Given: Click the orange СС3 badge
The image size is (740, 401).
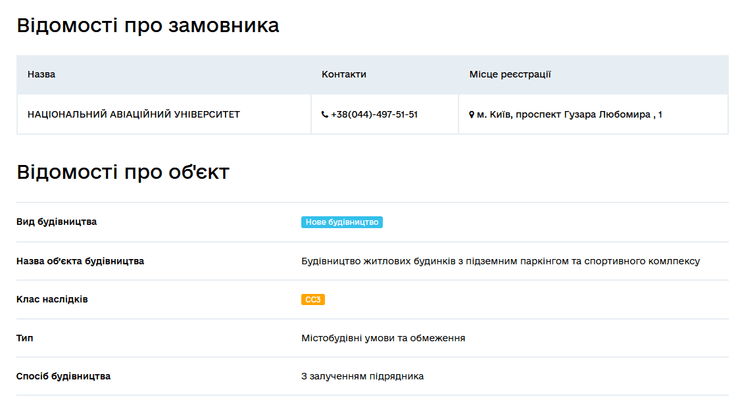Looking at the screenshot, I should (313, 299).
